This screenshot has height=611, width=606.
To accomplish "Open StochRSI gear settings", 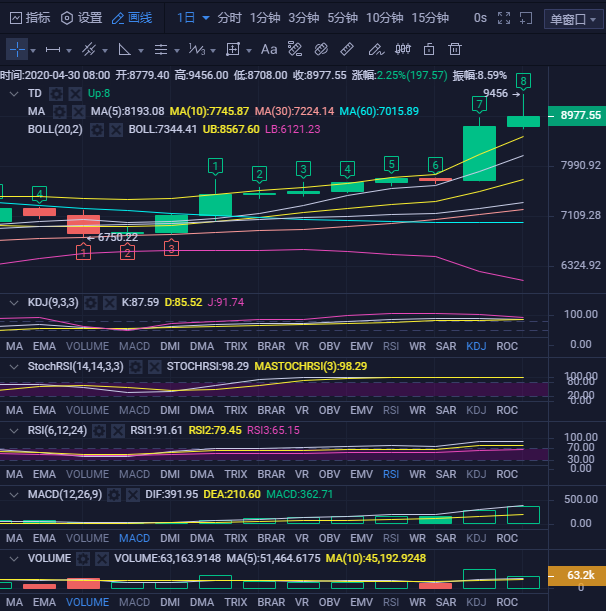I will [136, 367].
